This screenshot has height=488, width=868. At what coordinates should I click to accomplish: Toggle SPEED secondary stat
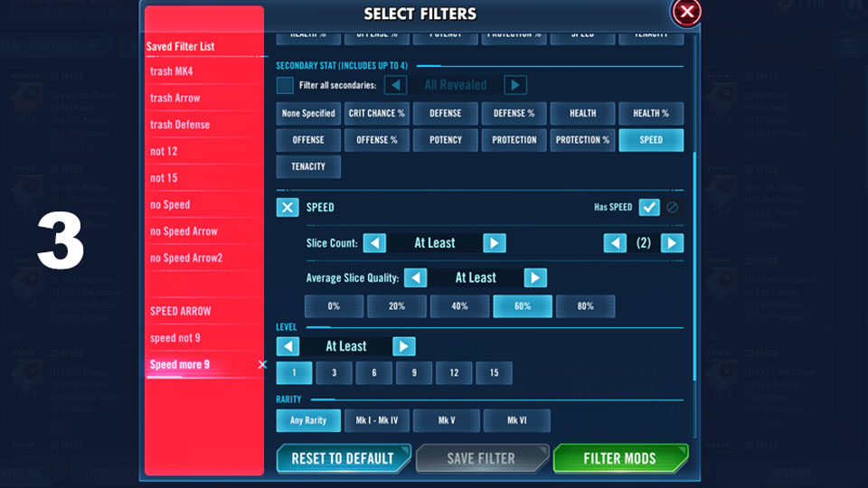click(x=651, y=140)
